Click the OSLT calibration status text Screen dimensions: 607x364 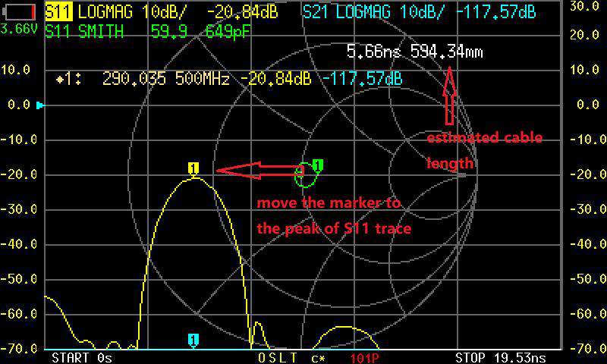[278, 358]
